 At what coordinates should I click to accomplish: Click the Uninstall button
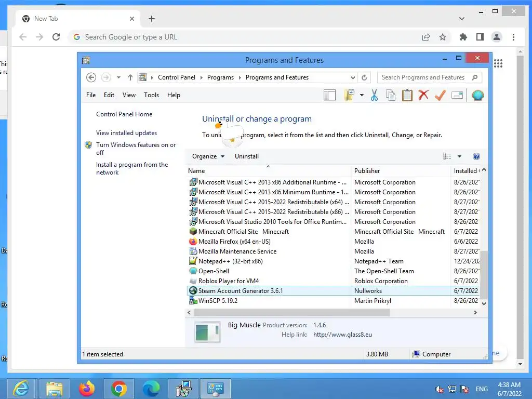tap(247, 156)
